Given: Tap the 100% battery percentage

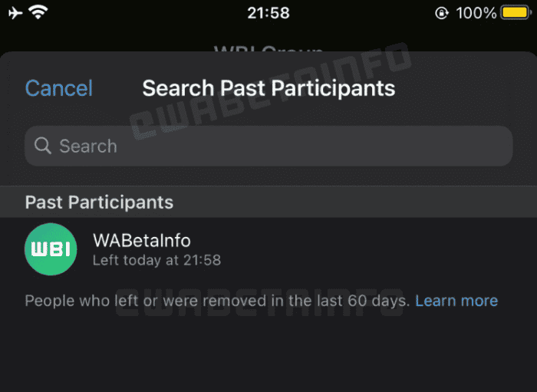Looking at the screenshot, I should pyautogui.click(x=476, y=13).
